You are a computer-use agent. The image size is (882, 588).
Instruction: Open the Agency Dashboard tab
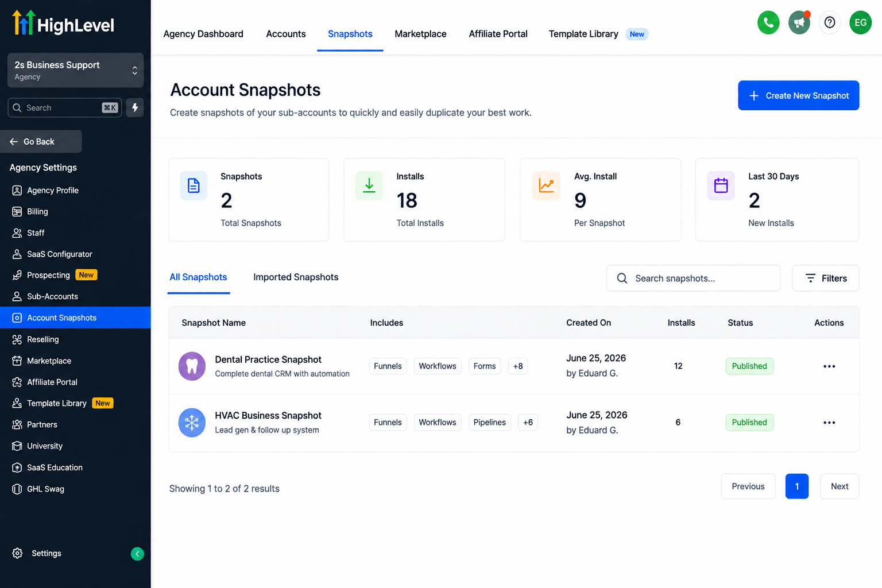[203, 34]
